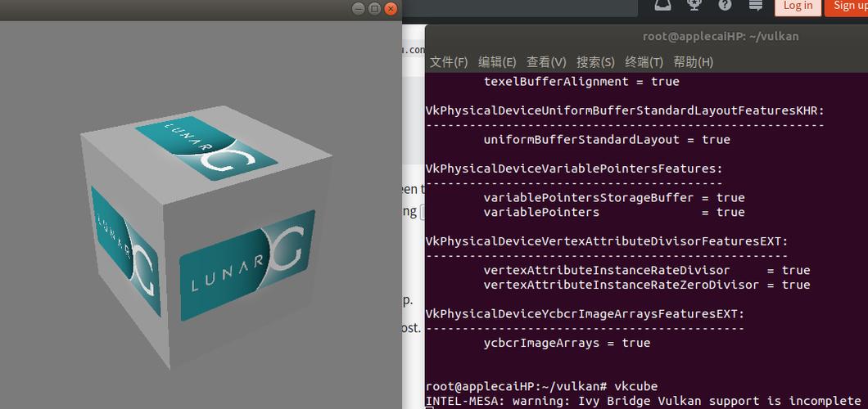
Task: Click the VkPhysicalDeviceUniformBufferStandardLayoutFeaturesKHR heading
Action: [x=625, y=110]
